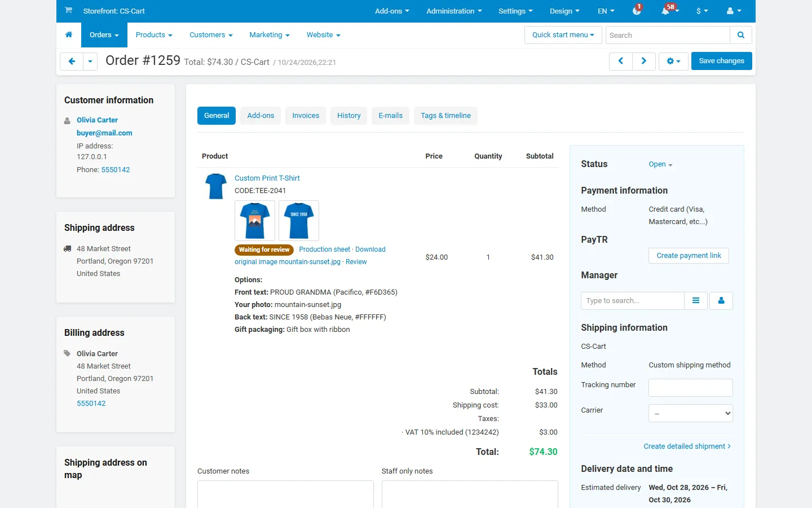Change order status from Open dropdown
The width and height of the screenshot is (812, 508).
click(660, 164)
